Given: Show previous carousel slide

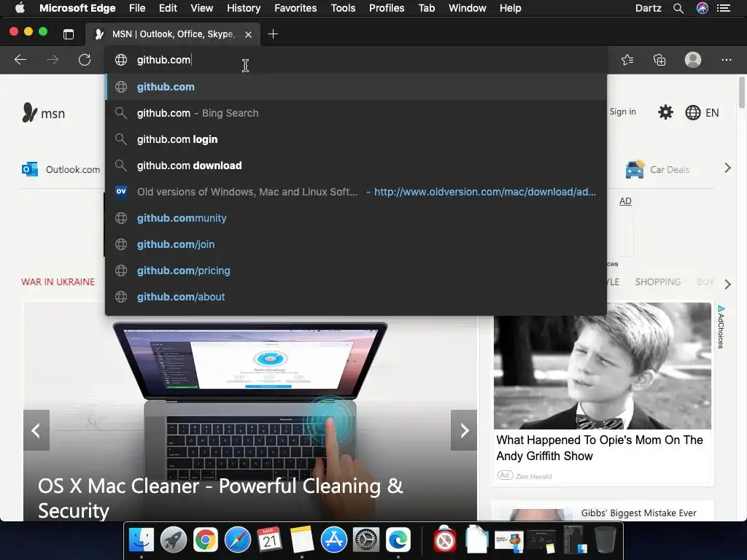Looking at the screenshot, I should (x=36, y=430).
